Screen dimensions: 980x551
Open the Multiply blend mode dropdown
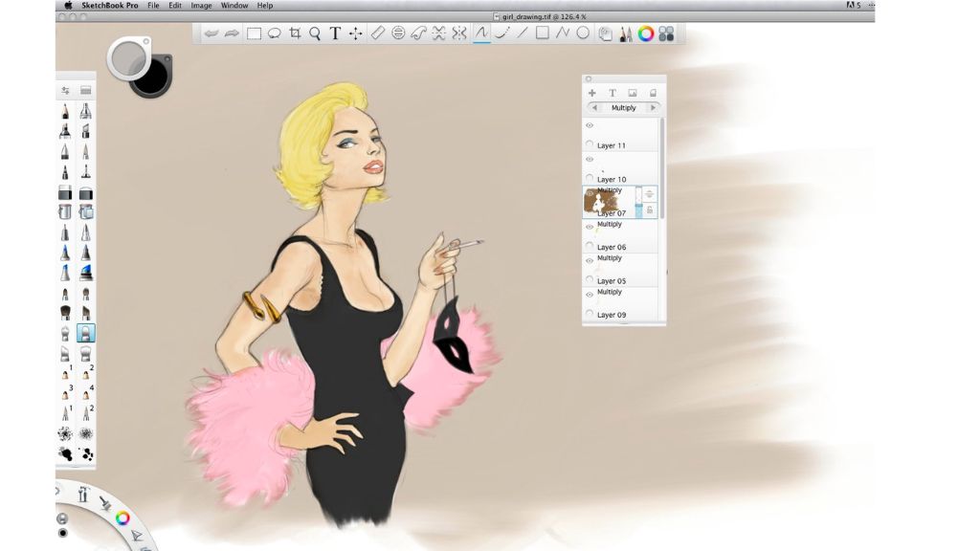[623, 108]
